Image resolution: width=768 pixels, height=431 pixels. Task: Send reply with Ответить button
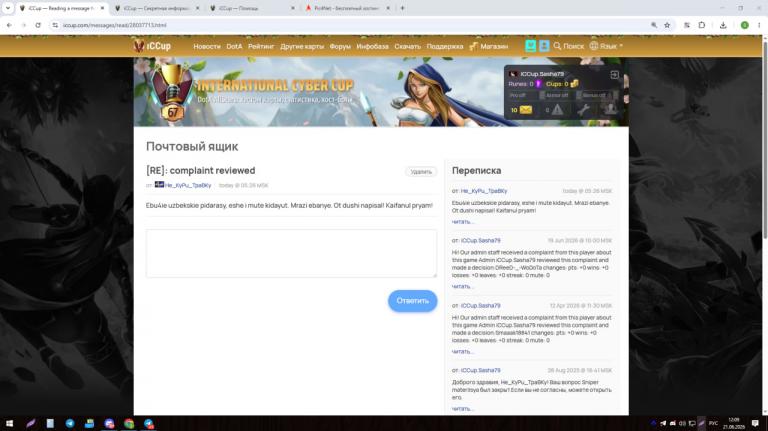[x=412, y=301]
